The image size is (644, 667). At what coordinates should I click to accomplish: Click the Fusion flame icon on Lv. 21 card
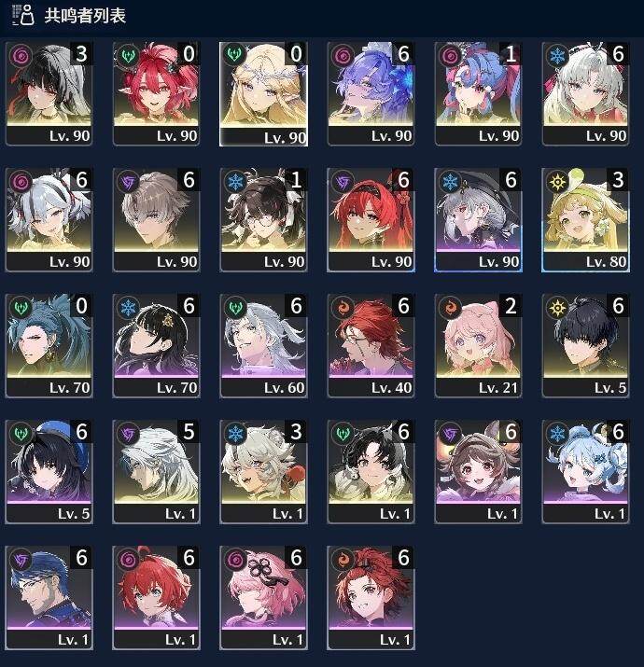pyautogui.click(x=450, y=308)
